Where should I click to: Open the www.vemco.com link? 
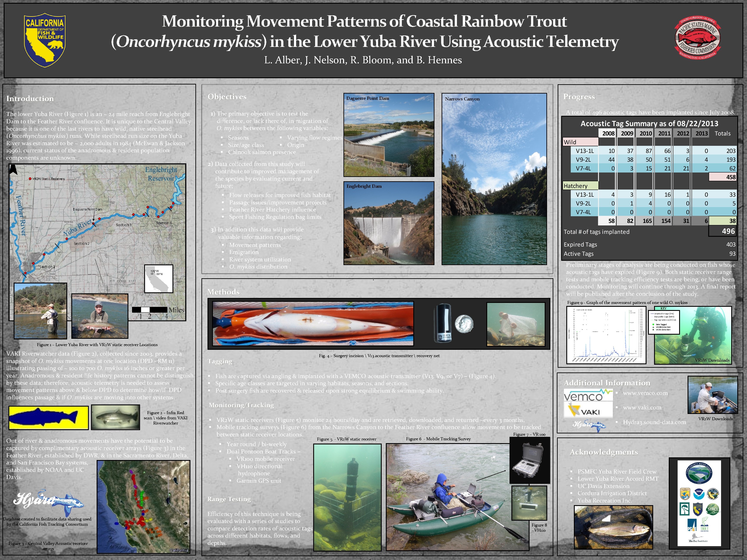[645, 393]
